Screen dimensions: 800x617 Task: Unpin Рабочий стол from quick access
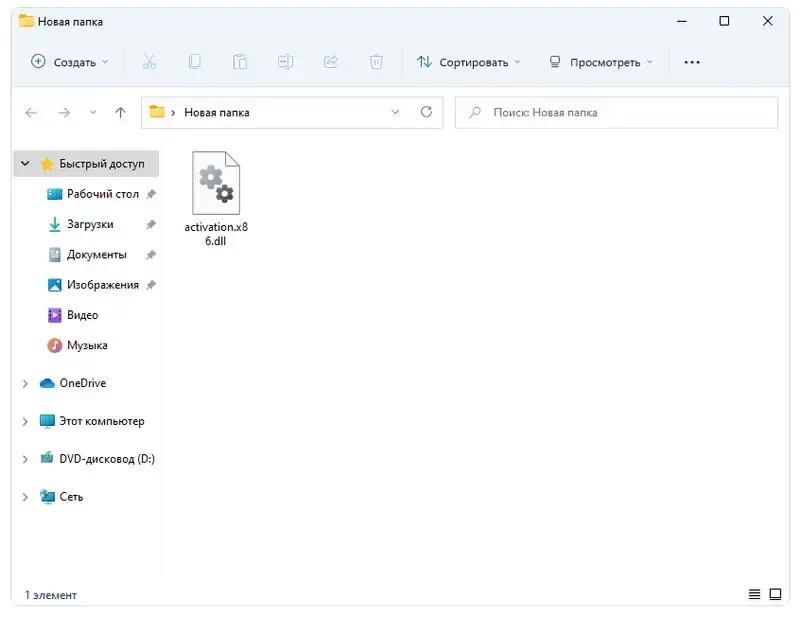pyautogui.click(x=151, y=194)
